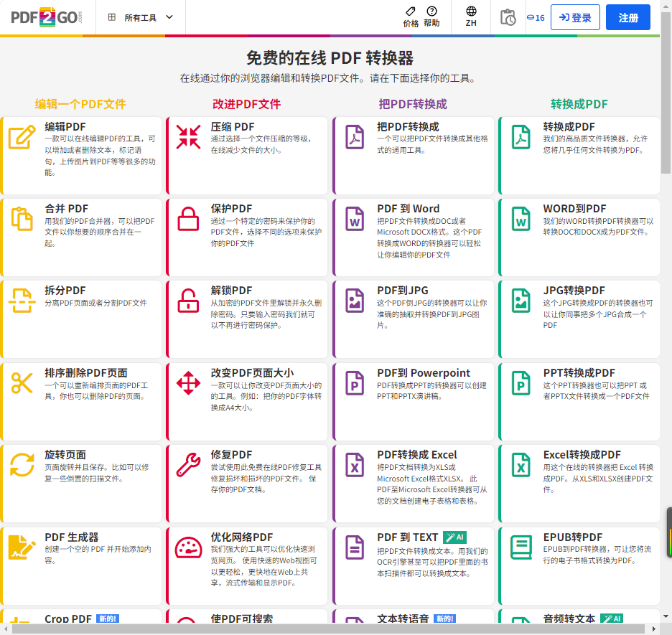672x635 pixels.
Task: Open the ZH language globe selector
Action: coord(471,17)
